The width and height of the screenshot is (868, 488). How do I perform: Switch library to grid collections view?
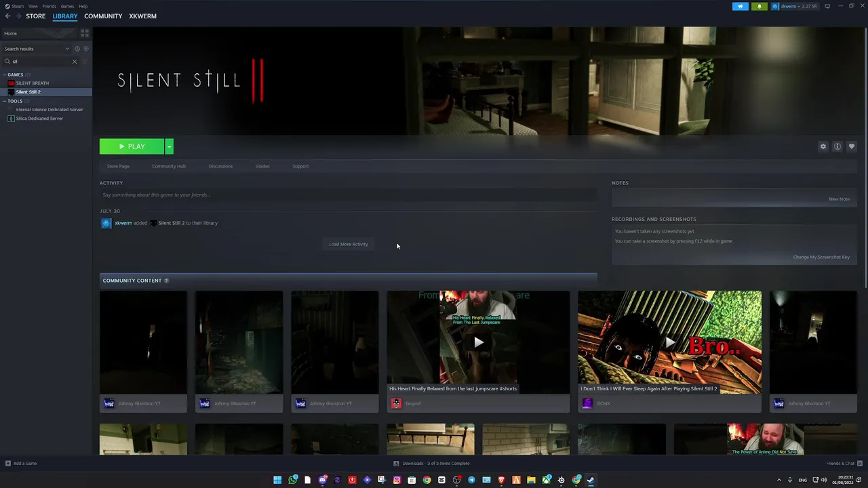pyautogui.click(x=85, y=33)
